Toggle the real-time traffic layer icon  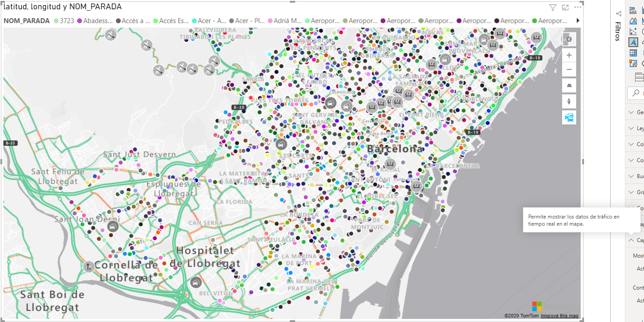point(569,117)
